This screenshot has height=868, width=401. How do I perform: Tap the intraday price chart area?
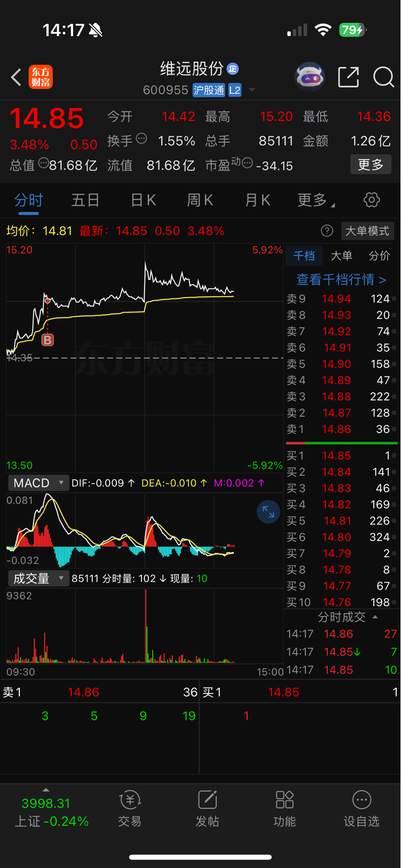[144, 358]
